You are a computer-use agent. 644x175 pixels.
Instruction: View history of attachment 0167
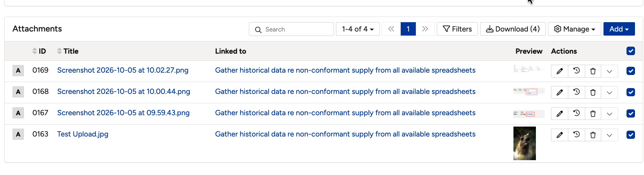pos(576,114)
